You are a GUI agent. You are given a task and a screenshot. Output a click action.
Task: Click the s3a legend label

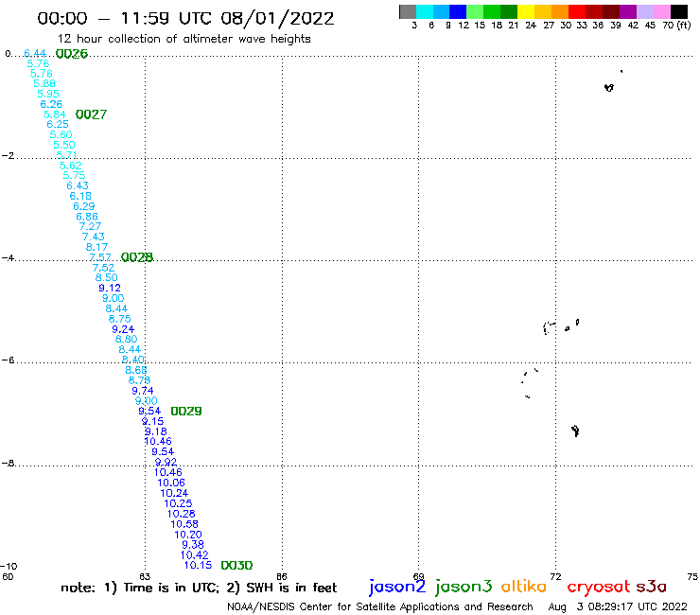651,587
